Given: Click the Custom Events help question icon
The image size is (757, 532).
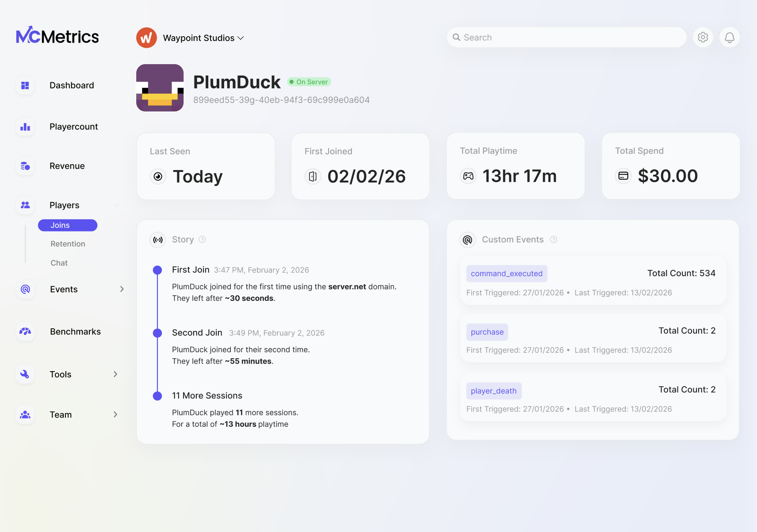Looking at the screenshot, I should click(554, 239).
